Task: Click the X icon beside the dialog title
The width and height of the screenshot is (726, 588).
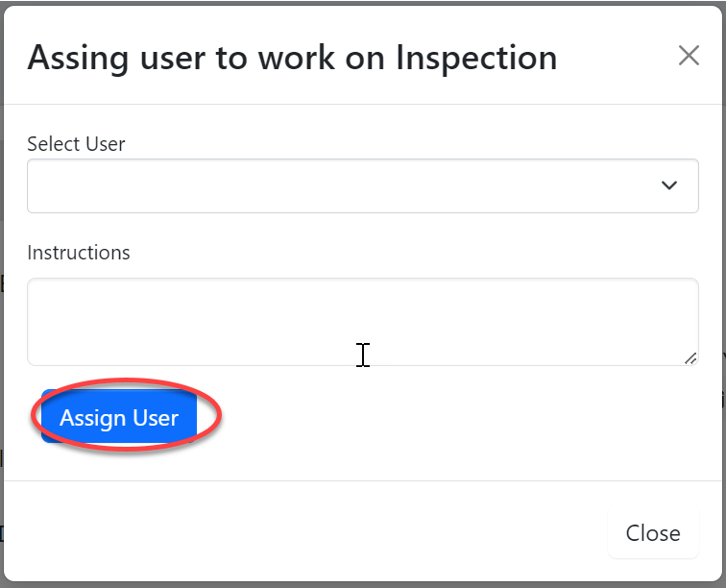Action: coord(689,56)
